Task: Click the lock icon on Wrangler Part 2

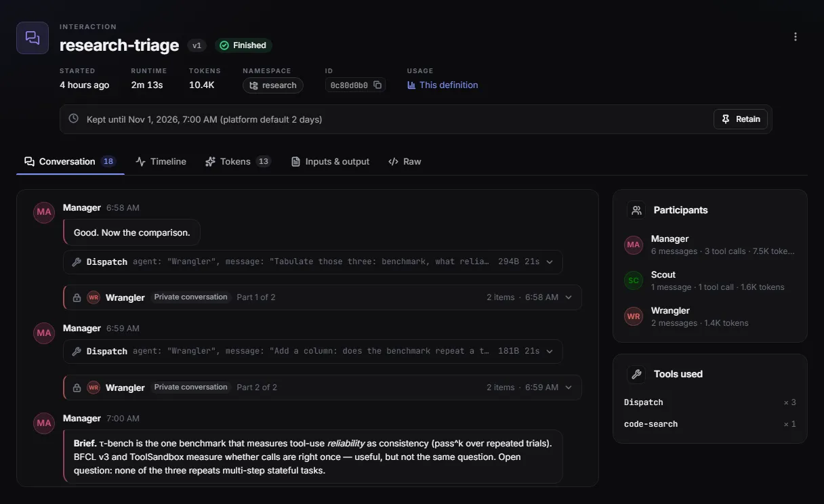Action: click(77, 387)
